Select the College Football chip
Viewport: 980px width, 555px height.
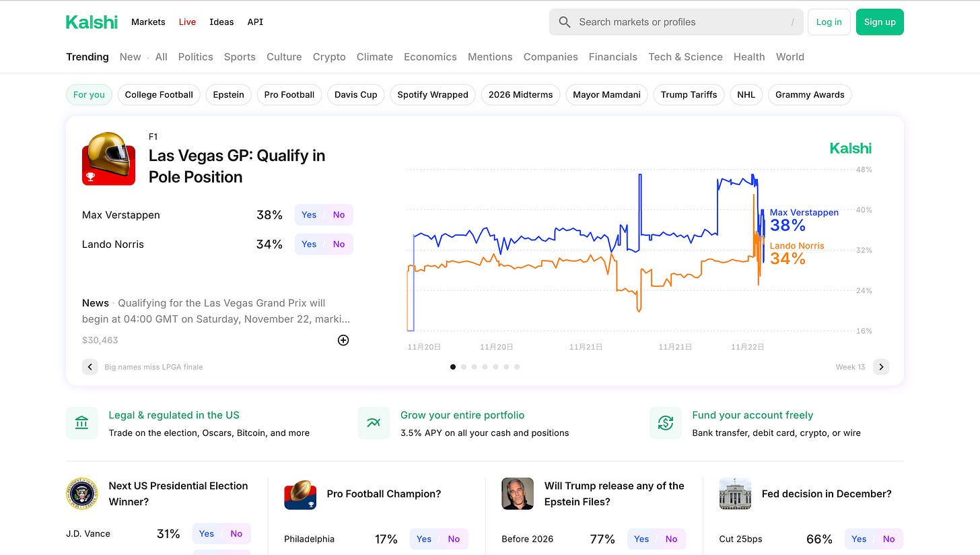pos(159,94)
